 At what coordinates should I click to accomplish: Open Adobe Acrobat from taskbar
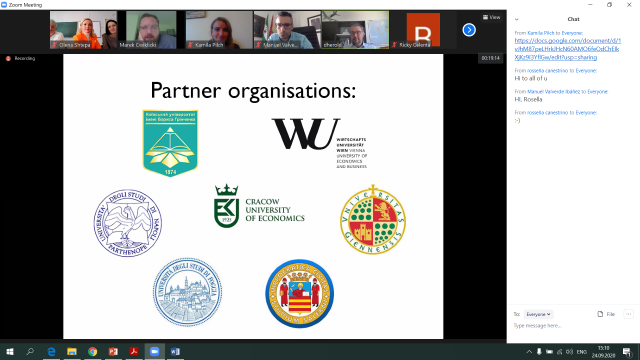134,351
